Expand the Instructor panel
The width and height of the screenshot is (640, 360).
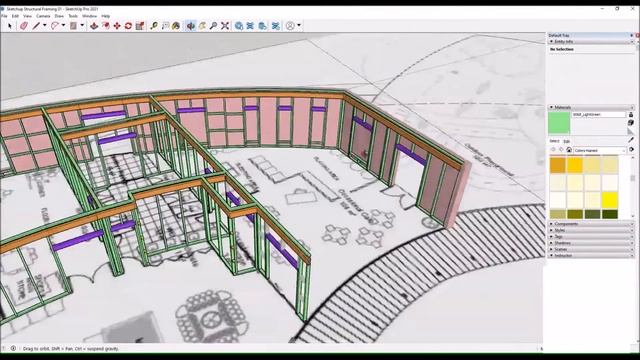[551, 256]
